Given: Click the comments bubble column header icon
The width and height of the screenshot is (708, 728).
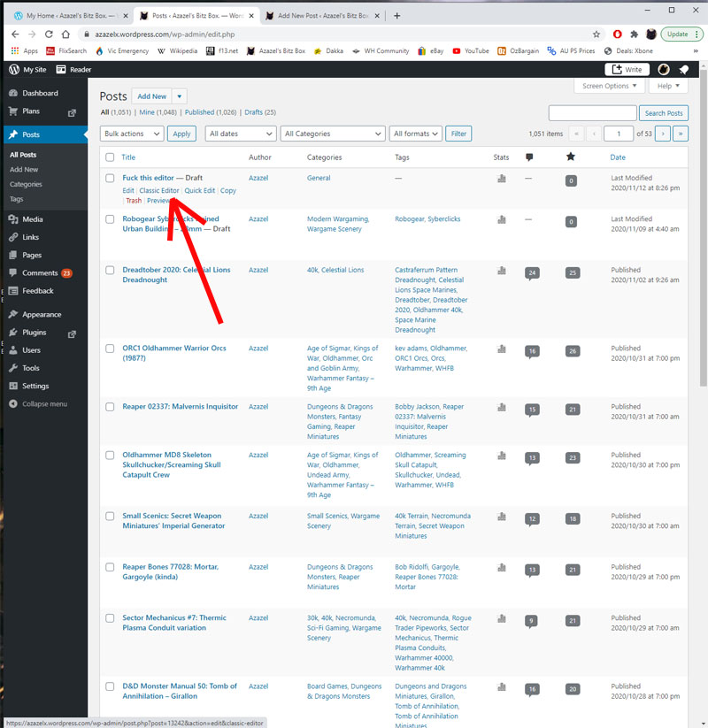Looking at the screenshot, I should click(529, 157).
